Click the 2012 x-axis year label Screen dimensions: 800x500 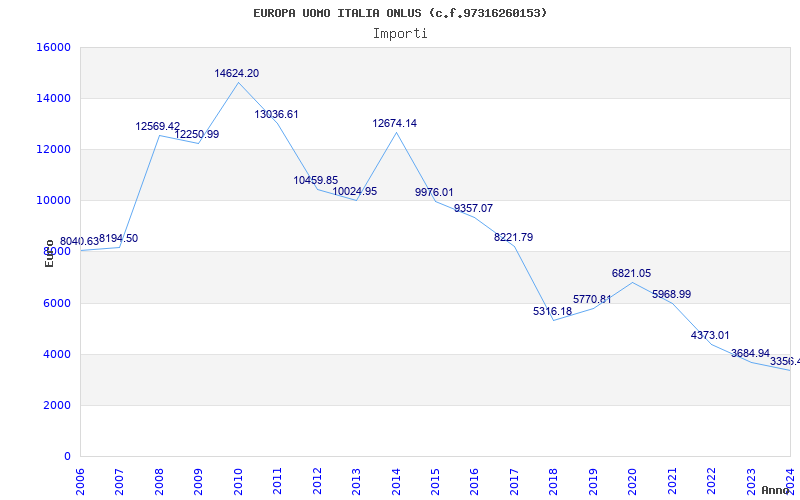click(x=317, y=481)
